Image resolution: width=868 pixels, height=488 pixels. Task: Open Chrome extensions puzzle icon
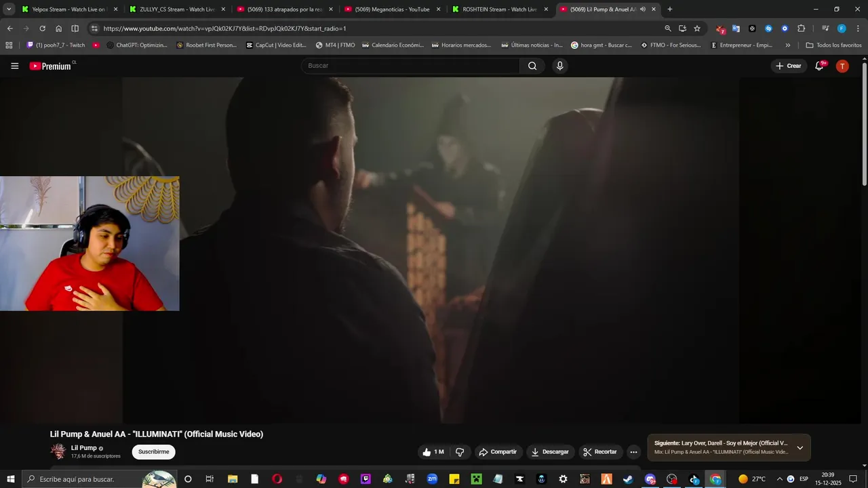point(801,28)
